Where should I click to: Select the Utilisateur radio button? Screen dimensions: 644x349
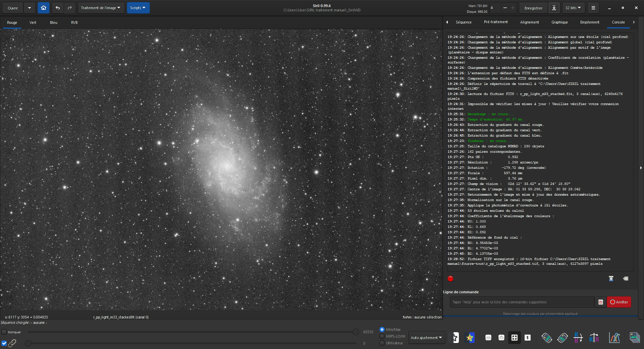382,343
